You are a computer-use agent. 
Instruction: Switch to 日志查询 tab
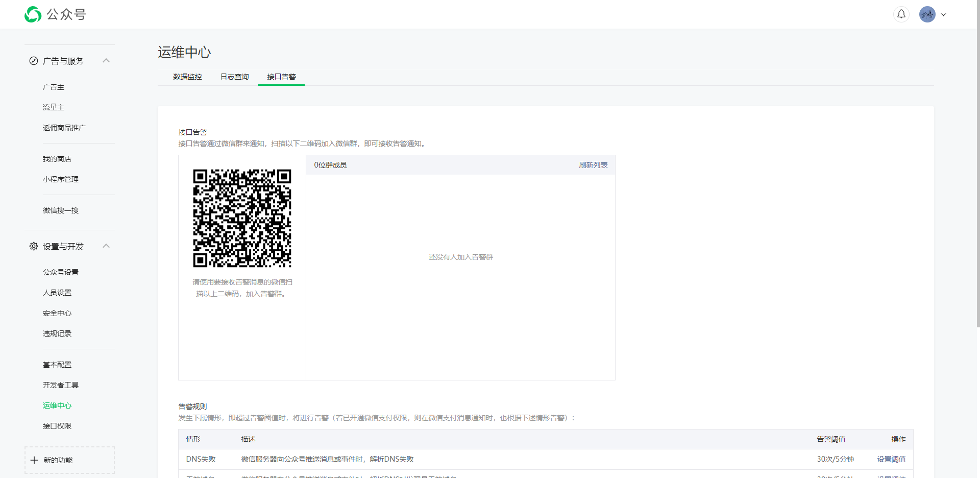tap(234, 77)
